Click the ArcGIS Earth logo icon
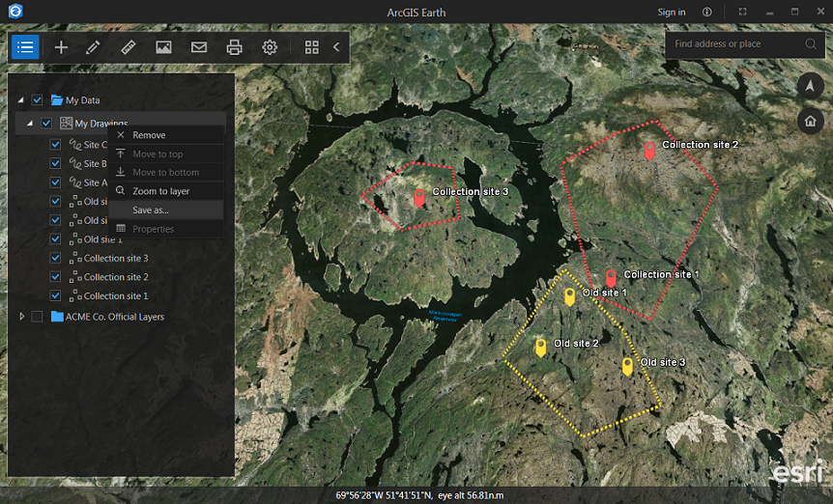This screenshot has width=833, height=504. [15, 12]
